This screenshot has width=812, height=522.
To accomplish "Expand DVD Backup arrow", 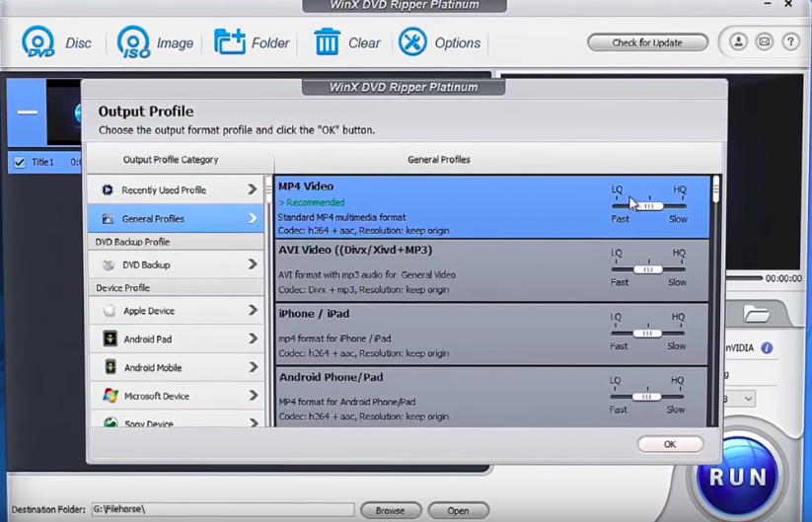I will point(253,264).
